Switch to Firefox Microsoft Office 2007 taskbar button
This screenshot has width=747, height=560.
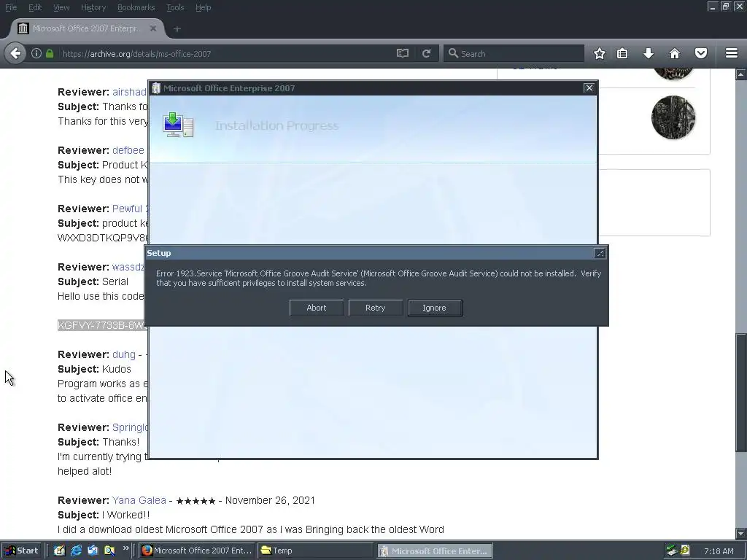197,551
